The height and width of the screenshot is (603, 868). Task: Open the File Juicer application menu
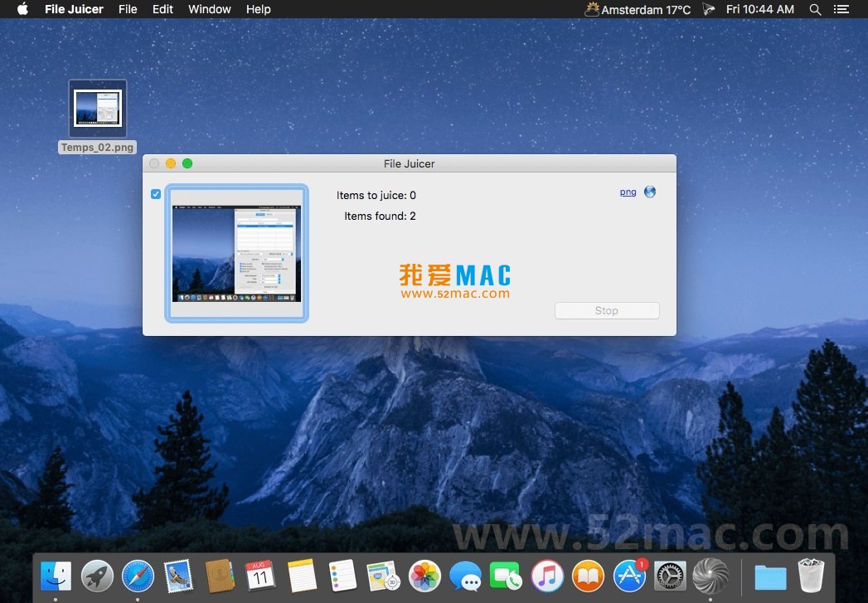tap(74, 9)
